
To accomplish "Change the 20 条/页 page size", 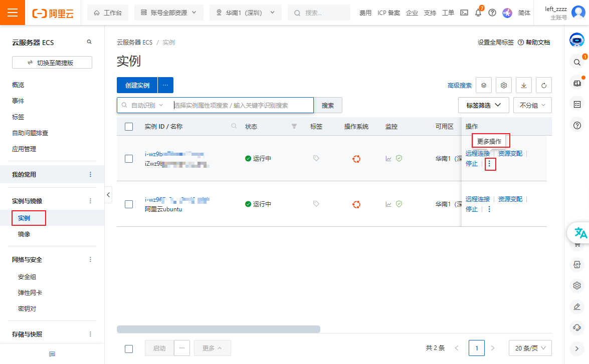I will pos(530,348).
